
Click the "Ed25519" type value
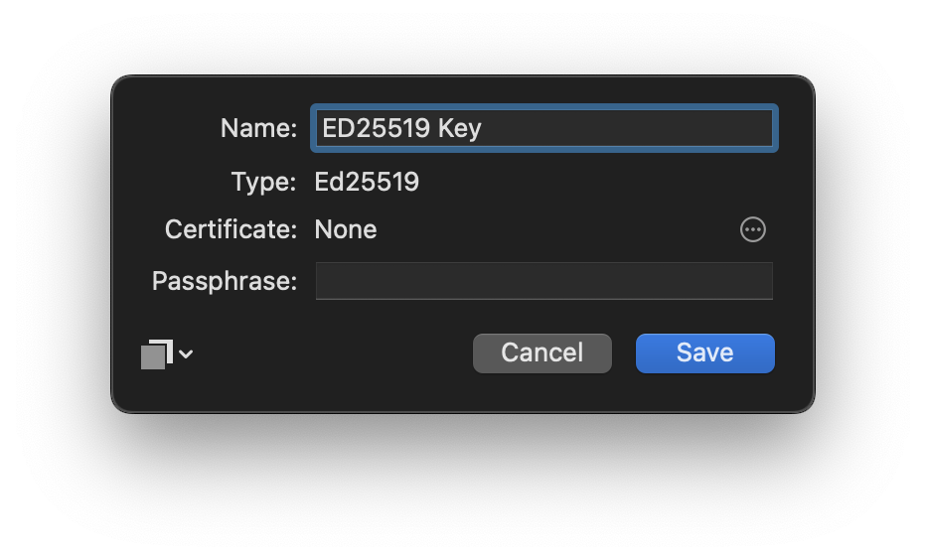[367, 182]
